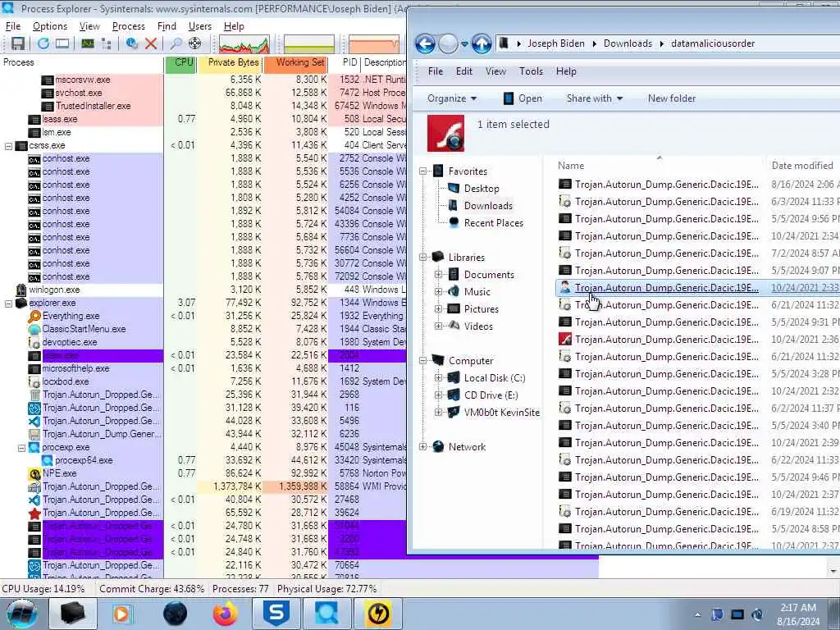Click the physical memory mini graph
Image resolution: width=840 pixels, height=630 pixels.
(x=374, y=44)
